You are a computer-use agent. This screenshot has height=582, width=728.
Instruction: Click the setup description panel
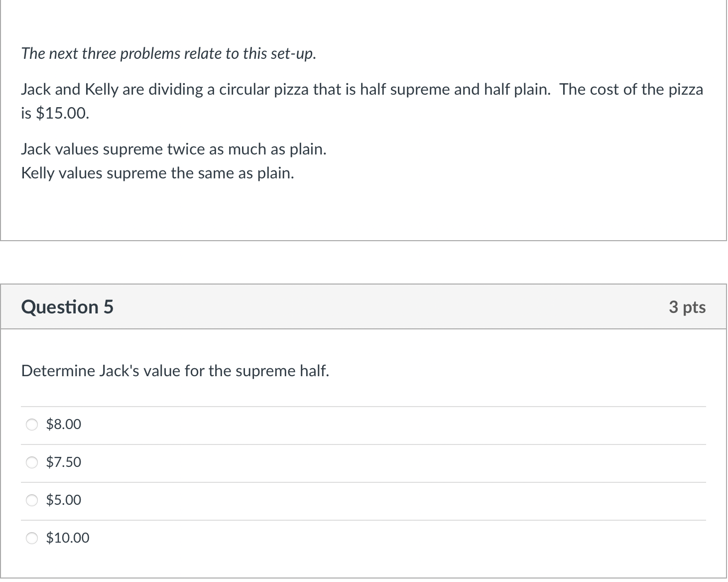point(364,120)
